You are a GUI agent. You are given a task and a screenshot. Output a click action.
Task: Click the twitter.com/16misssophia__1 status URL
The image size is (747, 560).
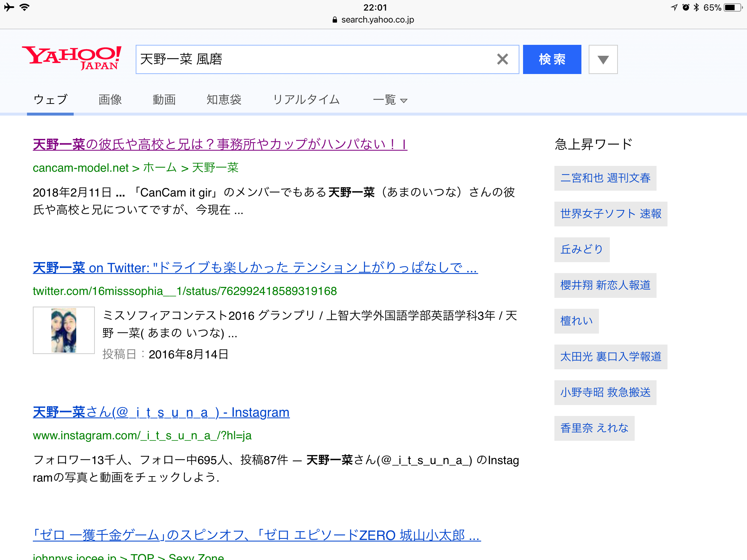click(185, 291)
